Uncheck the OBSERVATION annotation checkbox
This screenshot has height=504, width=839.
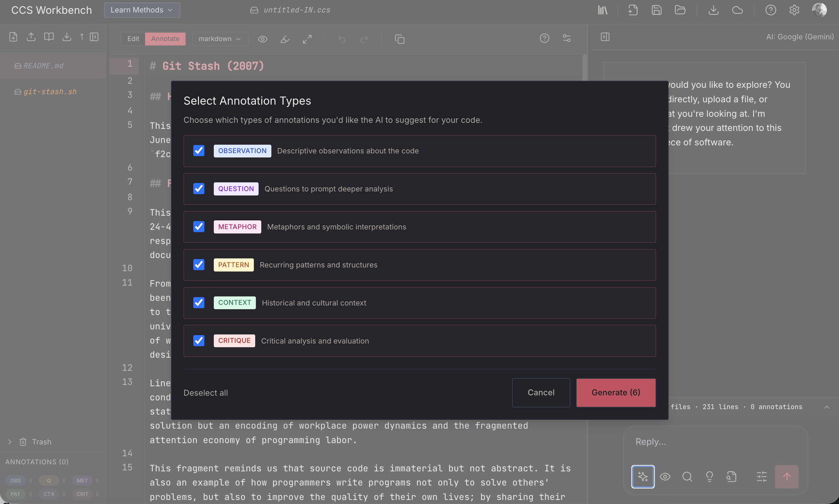click(x=199, y=150)
